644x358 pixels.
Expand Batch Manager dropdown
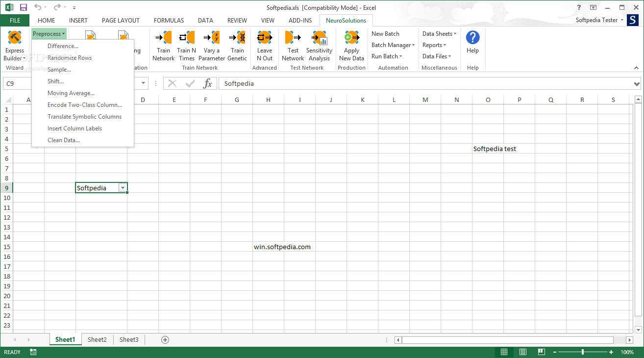click(x=393, y=45)
